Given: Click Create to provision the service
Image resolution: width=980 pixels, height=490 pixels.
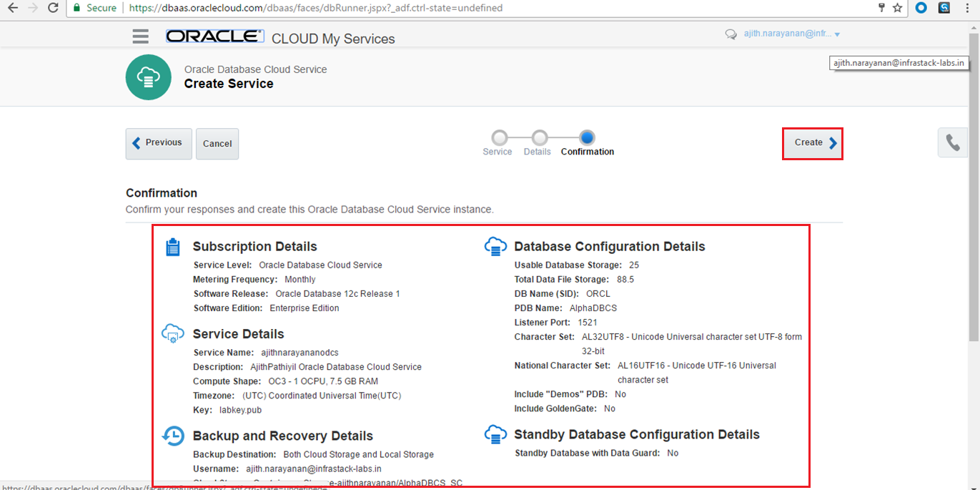Looking at the screenshot, I should 813,143.
